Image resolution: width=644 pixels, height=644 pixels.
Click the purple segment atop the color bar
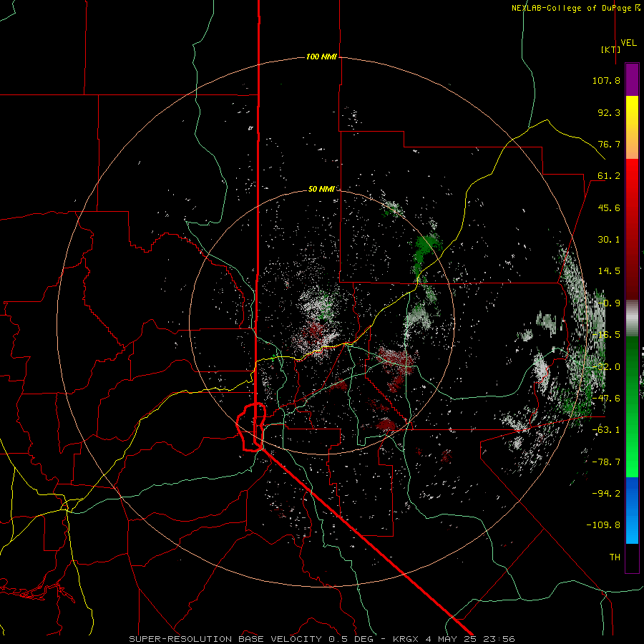(x=632, y=79)
